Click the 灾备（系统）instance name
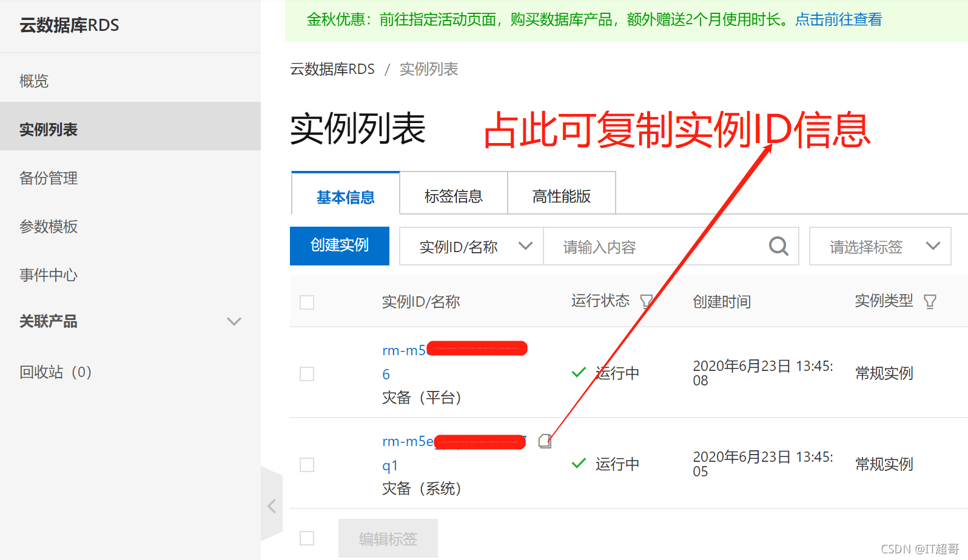Viewport: 968px width, 560px height. click(x=422, y=488)
